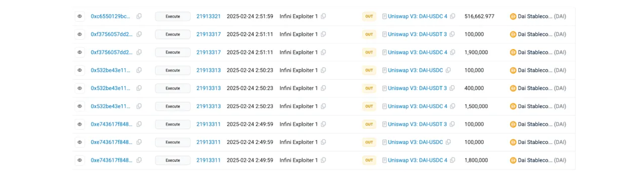Open transaction hash link in 1,900,000 row

click(x=112, y=52)
